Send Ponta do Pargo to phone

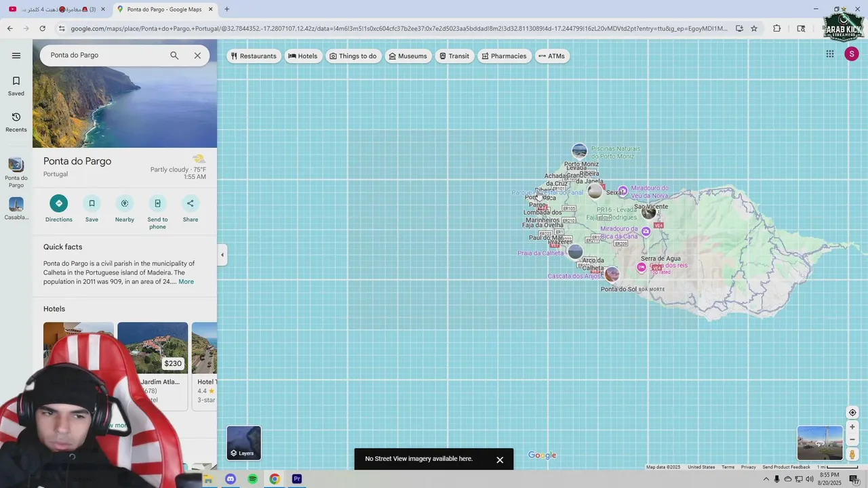[x=157, y=212]
